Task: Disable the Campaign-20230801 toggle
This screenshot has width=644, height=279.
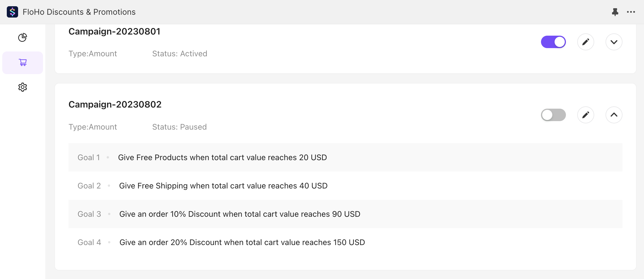Action: pyautogui.click(x=553, y=42)
